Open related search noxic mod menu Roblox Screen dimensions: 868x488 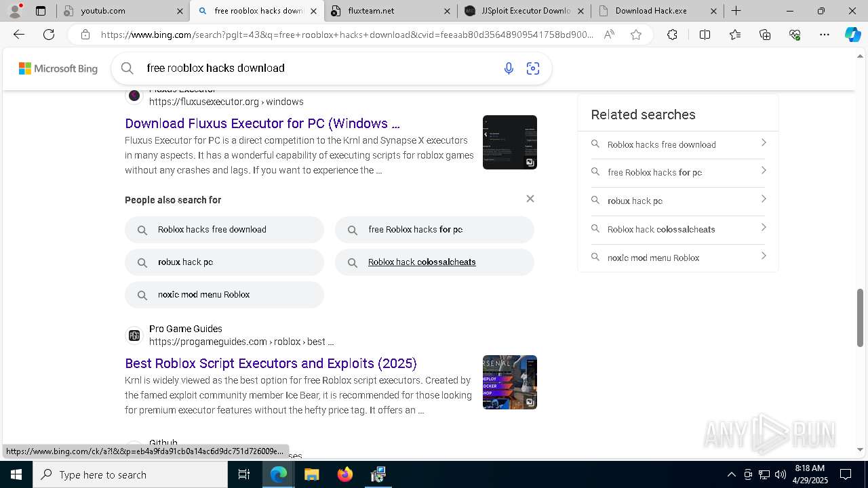pyautogui.click(x=678, y=258)
